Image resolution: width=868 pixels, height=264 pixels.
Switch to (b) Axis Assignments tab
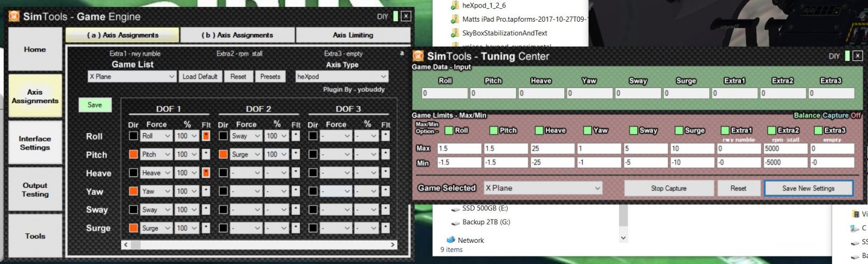click(237, 35)
